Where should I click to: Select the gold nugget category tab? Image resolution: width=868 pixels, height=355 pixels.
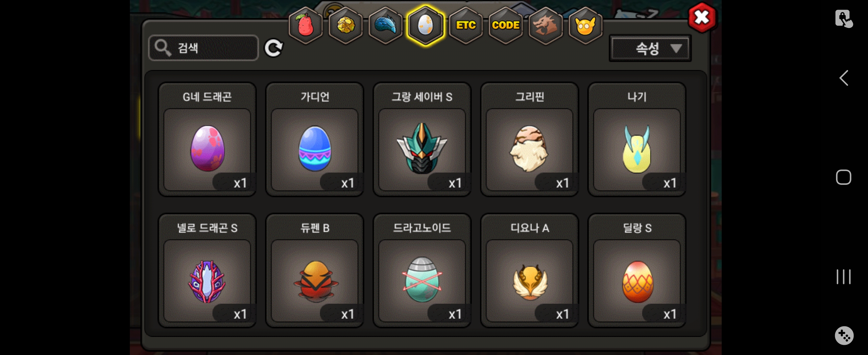(x=345, y=26)
